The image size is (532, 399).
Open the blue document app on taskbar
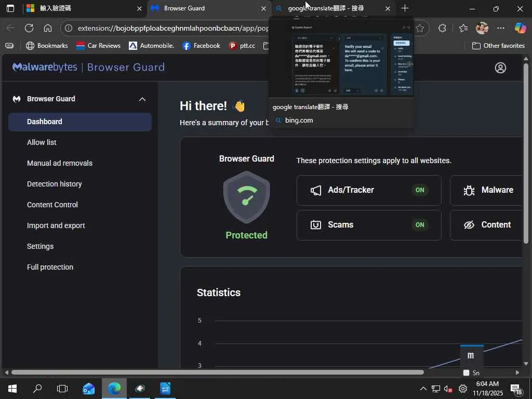[165, 389]
